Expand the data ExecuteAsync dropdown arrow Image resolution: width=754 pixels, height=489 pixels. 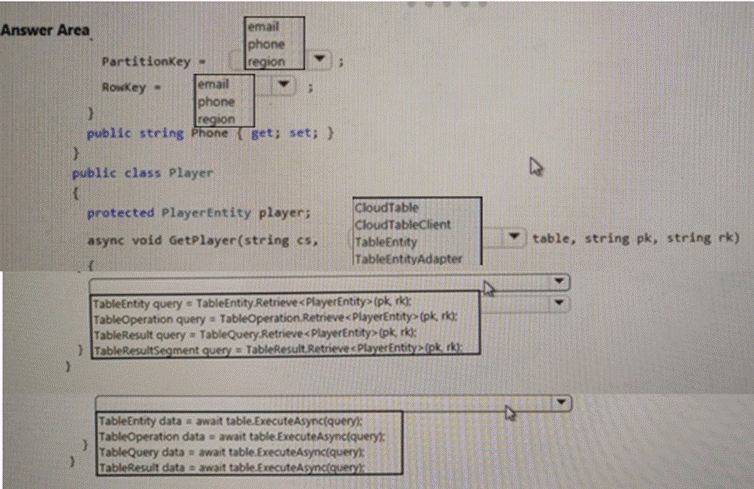click(x=561, y=402)
